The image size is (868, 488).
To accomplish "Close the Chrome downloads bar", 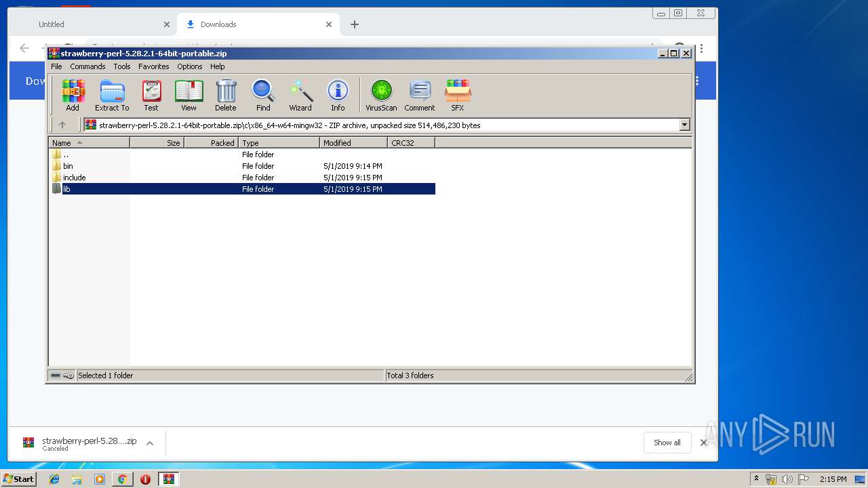I will [x=703, y=443].
